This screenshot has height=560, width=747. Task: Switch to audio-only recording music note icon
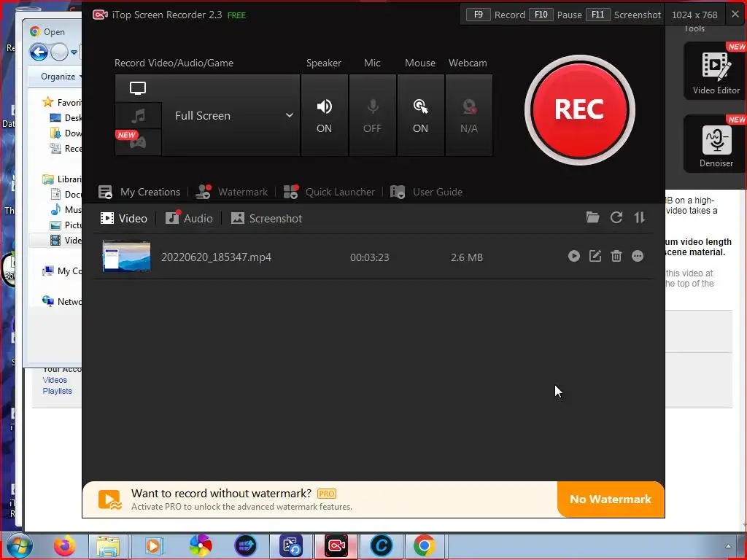138,116
